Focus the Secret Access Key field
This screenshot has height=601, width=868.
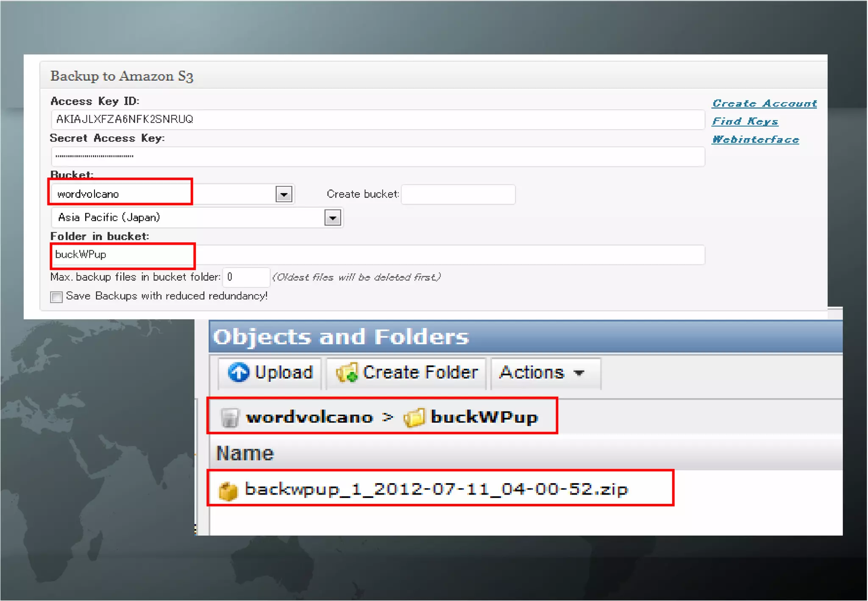tap(377, 156)
